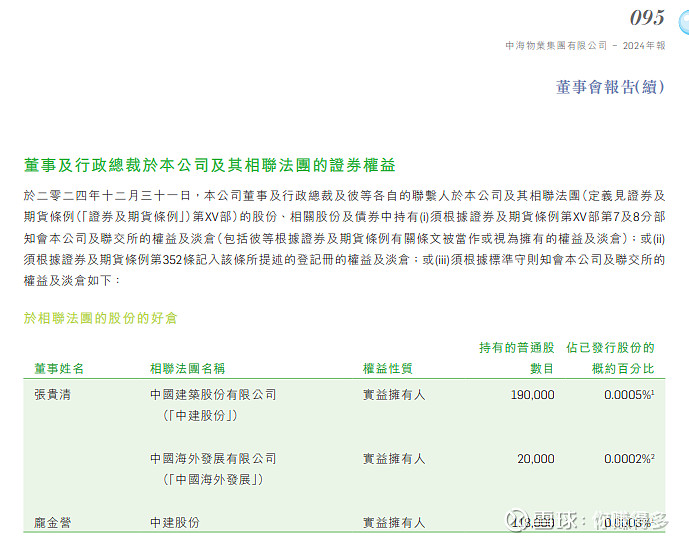This screenshot has width=689, height=542.
Task: Click 中建股份 in the 龐金營 row
Action: pyautogui.click(x=175, y=522)
